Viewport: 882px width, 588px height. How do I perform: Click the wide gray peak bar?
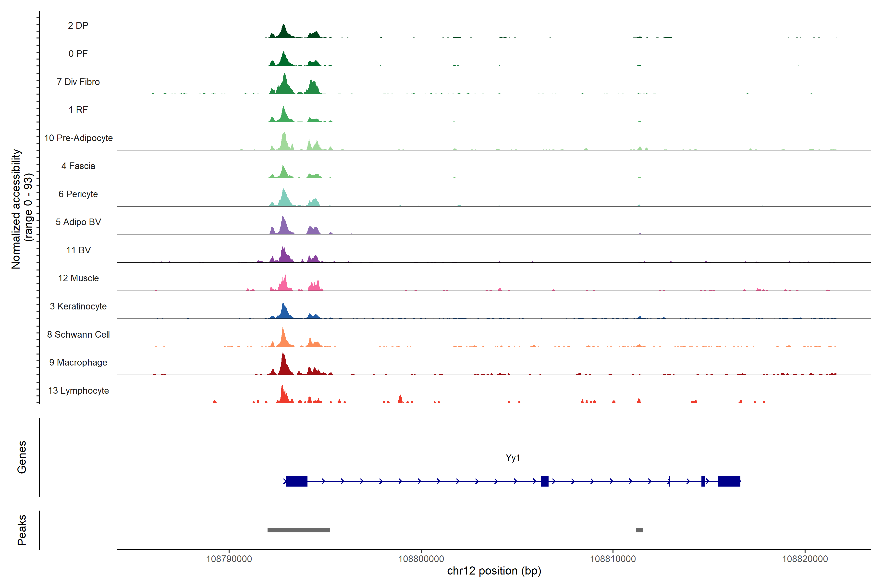coord(298,530)
